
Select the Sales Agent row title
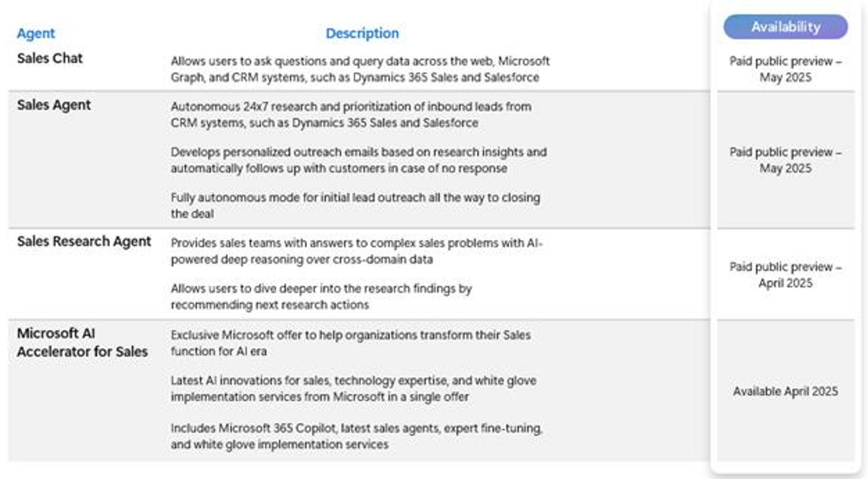[x=54, y=105]
